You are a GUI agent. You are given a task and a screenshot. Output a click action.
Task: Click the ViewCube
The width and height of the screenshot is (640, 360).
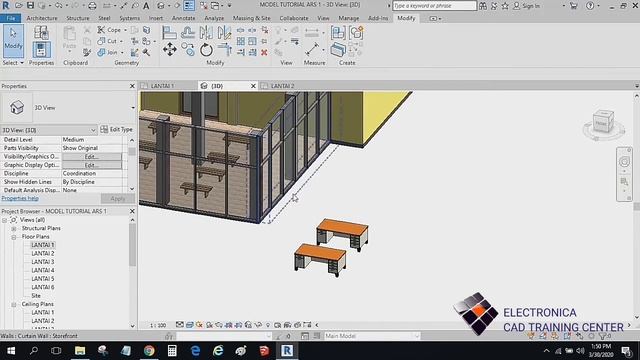click(604, 122)
